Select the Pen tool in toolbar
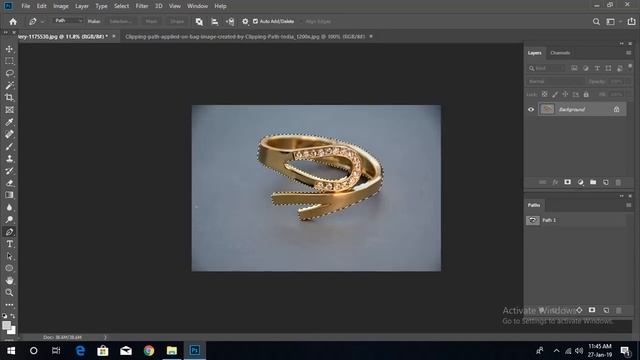Viewport: 640px width, 360px height. (x=9, y=232)
